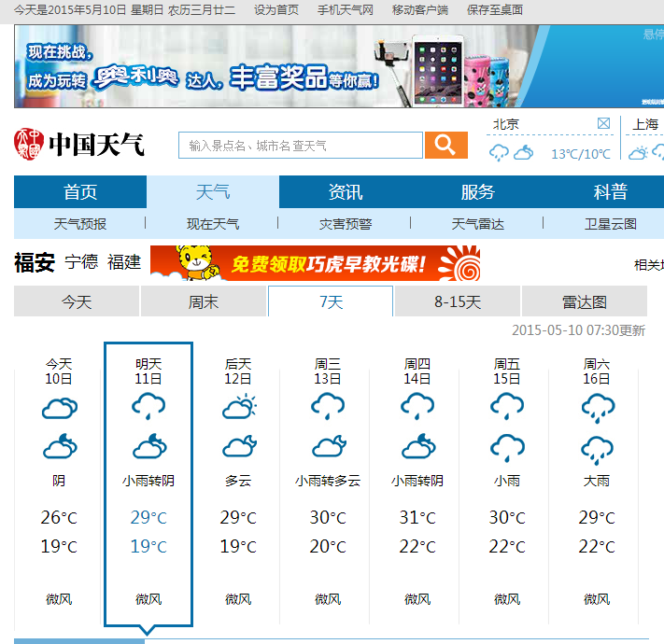Click the 设为首页 link
Viewport: 664px width, 644px height.
click(276, 9)
